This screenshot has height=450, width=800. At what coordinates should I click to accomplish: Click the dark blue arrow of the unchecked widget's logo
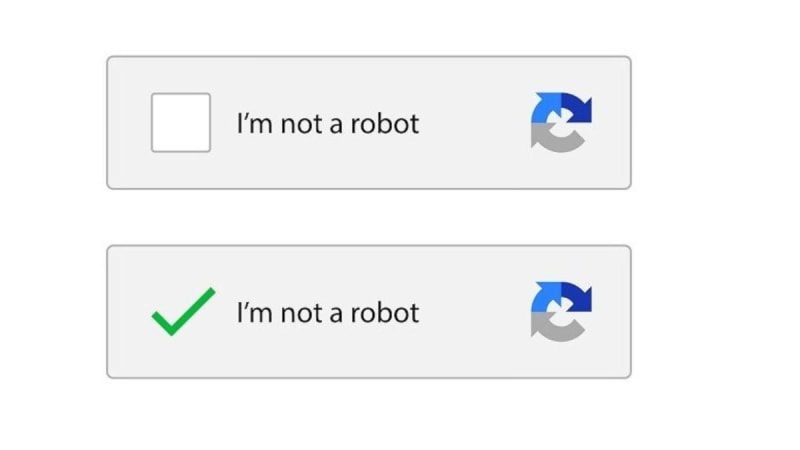click(576, 107)
